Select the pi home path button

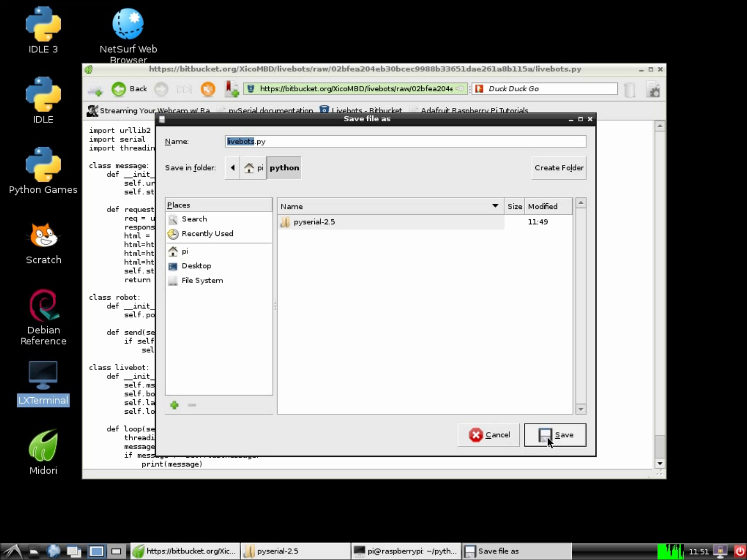click(x=254, y=168)
